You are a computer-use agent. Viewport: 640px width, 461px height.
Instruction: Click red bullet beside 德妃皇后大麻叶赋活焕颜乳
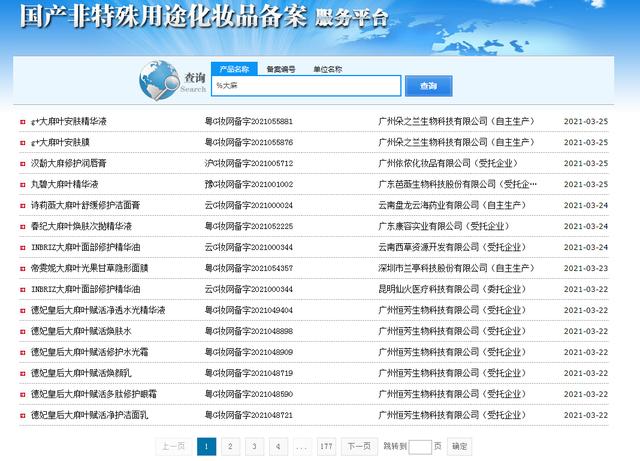pos(23,374)
